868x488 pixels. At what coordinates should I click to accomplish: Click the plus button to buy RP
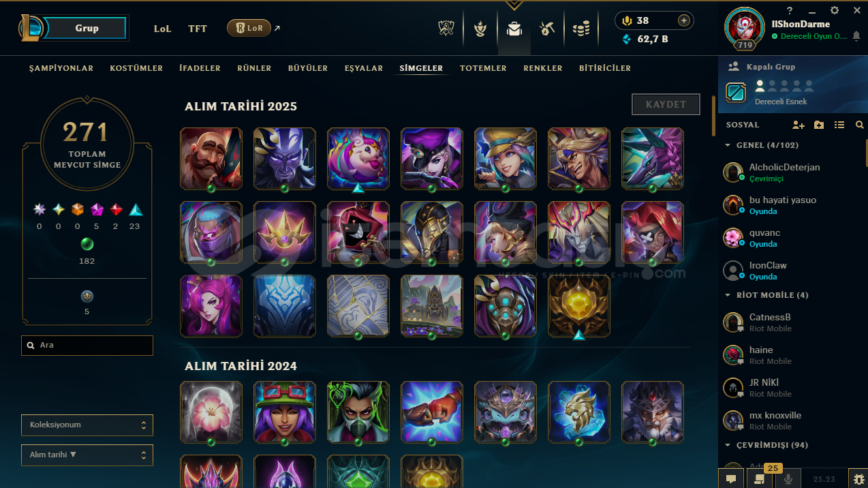pyautogui.click(x=683, y=20)
